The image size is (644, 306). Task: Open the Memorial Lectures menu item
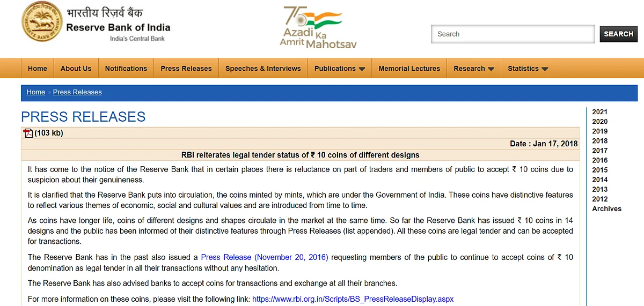409,69
